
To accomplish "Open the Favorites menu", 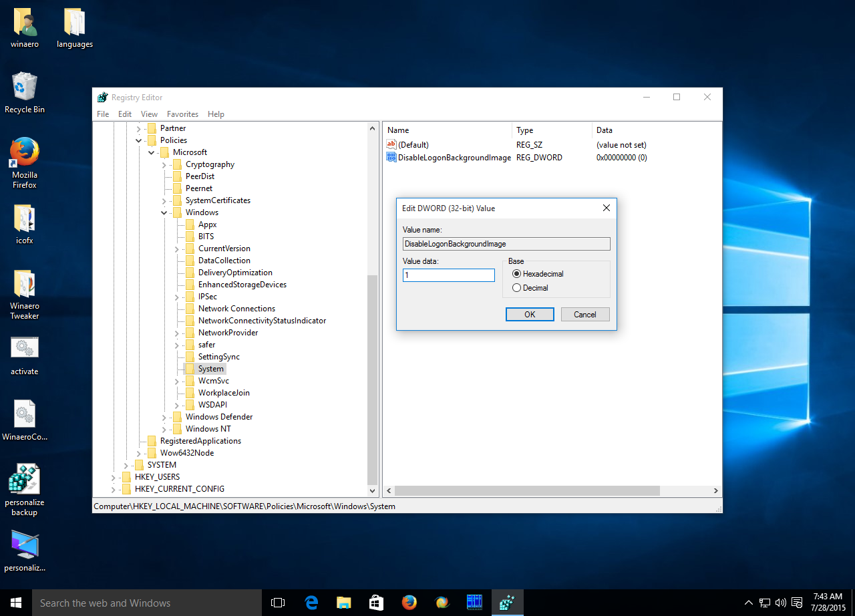I will pos(182,114).
